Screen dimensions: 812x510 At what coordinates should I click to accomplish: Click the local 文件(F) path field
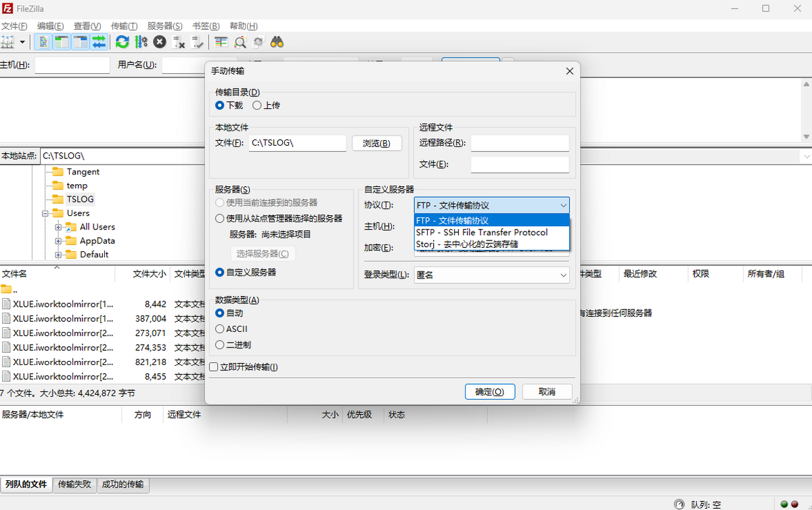coord(298,143)
